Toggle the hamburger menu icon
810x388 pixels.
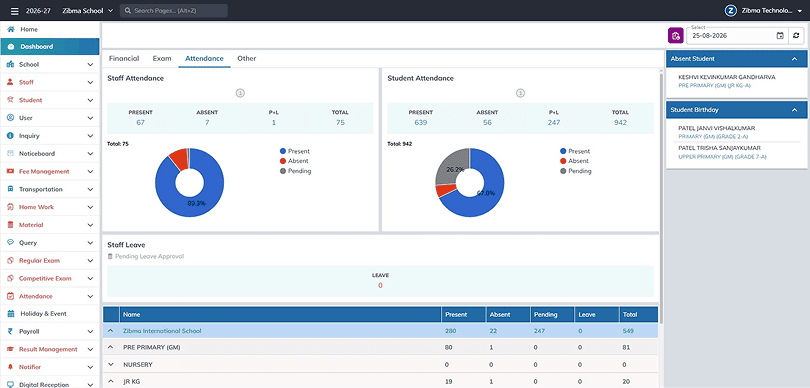[14, 10]
